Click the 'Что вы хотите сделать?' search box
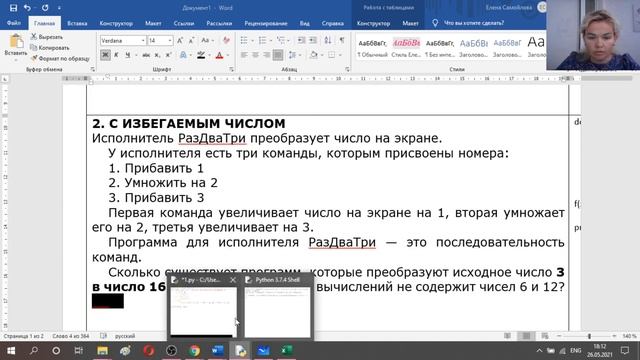 pos(473,23)
